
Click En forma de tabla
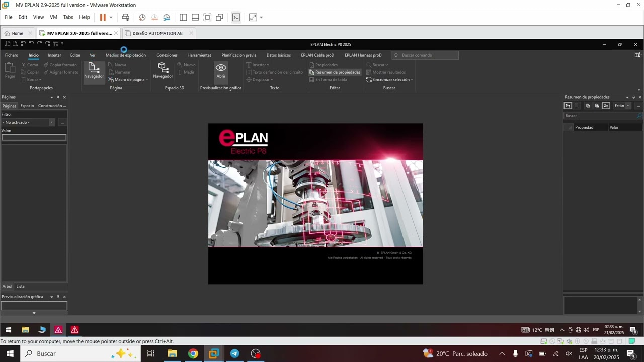[328, 80]
